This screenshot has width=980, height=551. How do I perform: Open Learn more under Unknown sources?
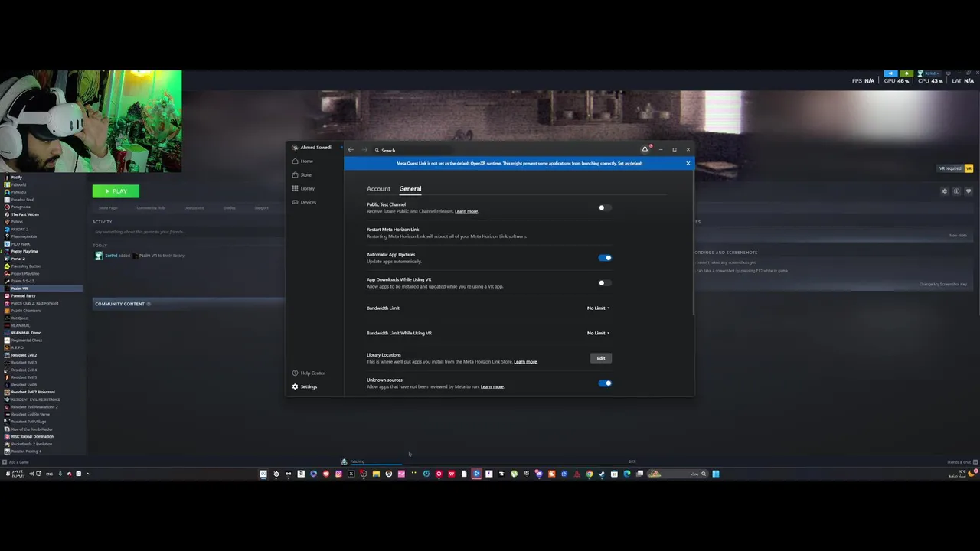pos(492,387)
